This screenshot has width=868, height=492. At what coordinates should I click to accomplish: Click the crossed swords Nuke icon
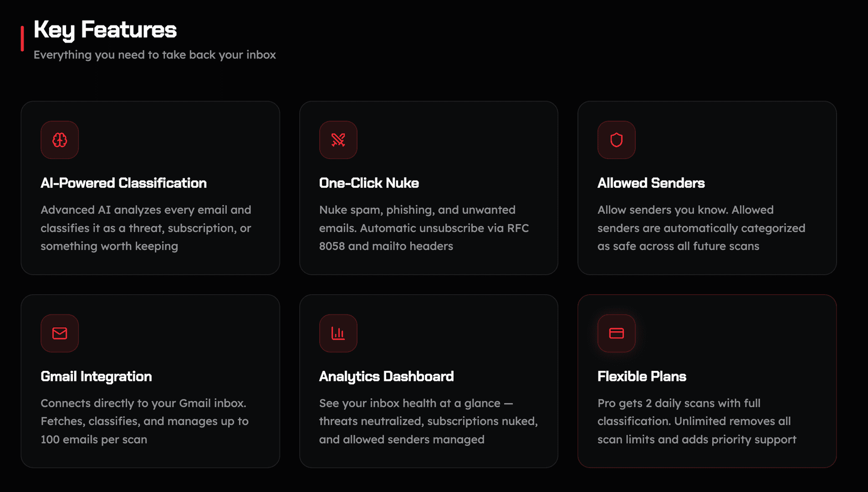point(338,140)
